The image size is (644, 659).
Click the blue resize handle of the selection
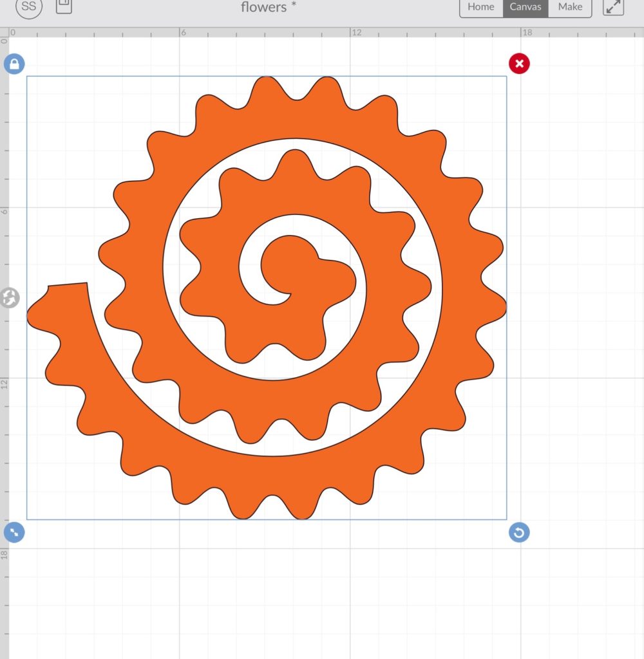[x=14, y=532]
